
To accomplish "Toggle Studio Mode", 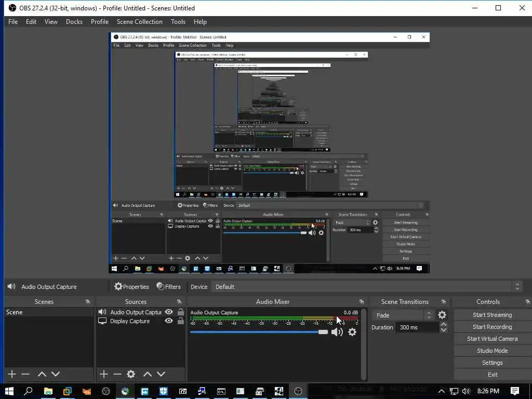I will point(493,351).
